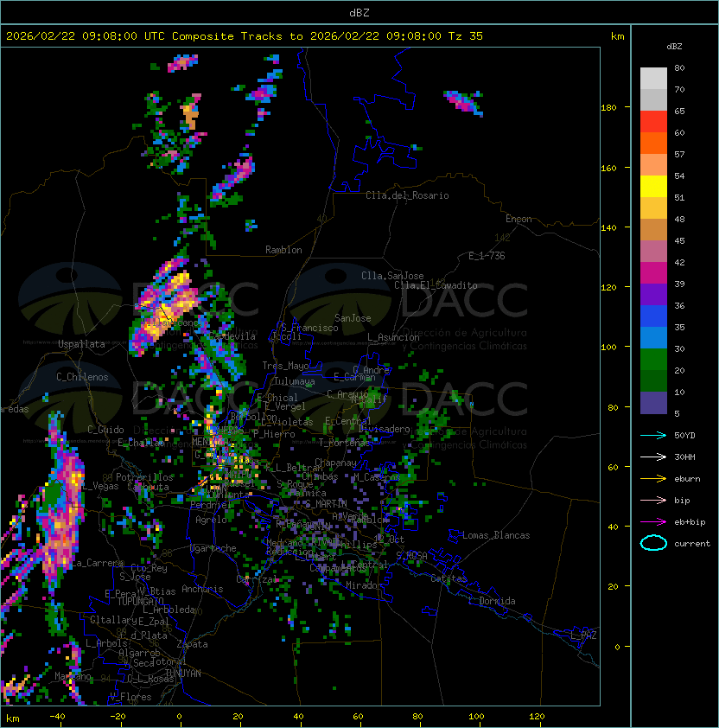Viewport: 719px width, 728px height.
Task: Click the 'Anchoris' map label
Action: (x=202, y=589)
